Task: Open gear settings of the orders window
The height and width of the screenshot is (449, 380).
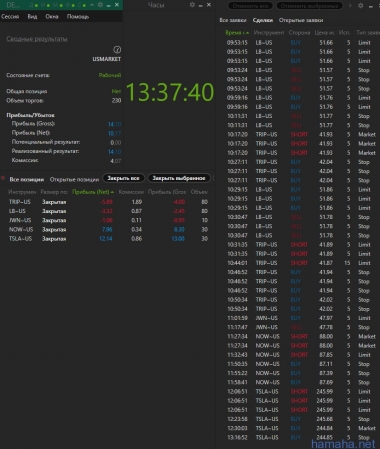Action: 360,6
